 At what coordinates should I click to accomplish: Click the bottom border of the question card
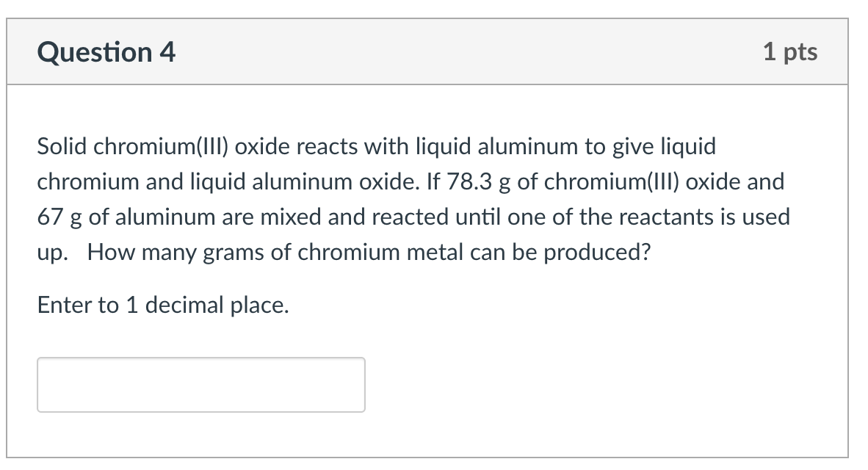click(x=433, y=459)
